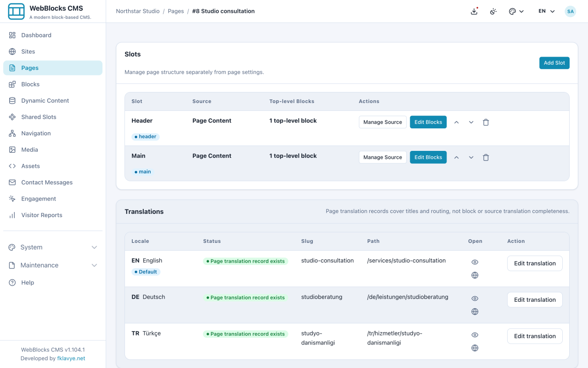Image resolution: width=588 pixels, height=368 pixels.
Task: Open the Türkçe page's public globe link
Action: tap(475, 348)
